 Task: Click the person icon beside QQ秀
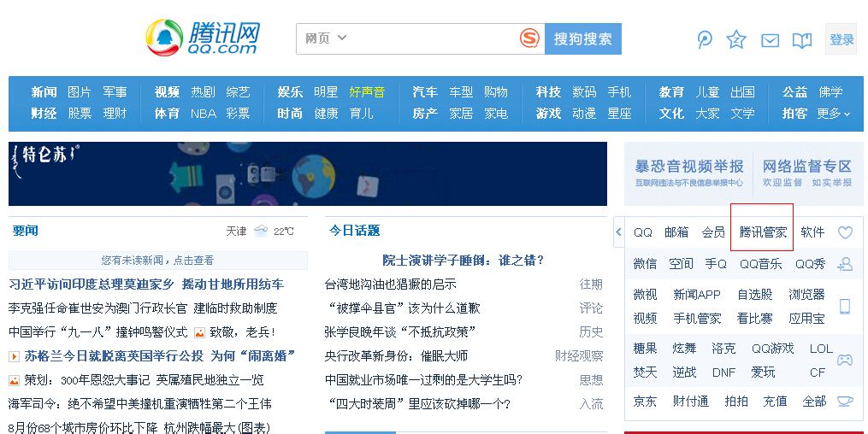(x=845, y=264)
